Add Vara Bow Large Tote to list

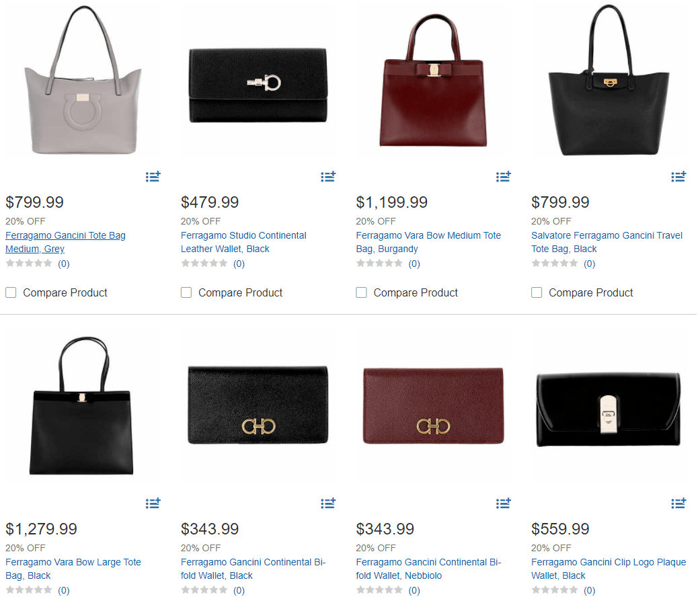coord(153,503)
